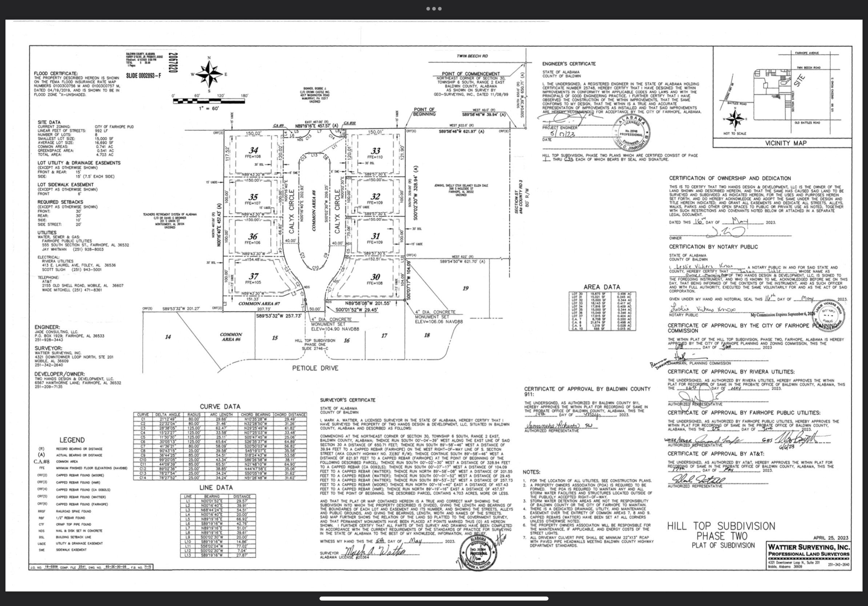Click the "PETIOLE DRIVE" street label
The width and height of the screenshot is (868, 606).
click(x=315, y=368)
